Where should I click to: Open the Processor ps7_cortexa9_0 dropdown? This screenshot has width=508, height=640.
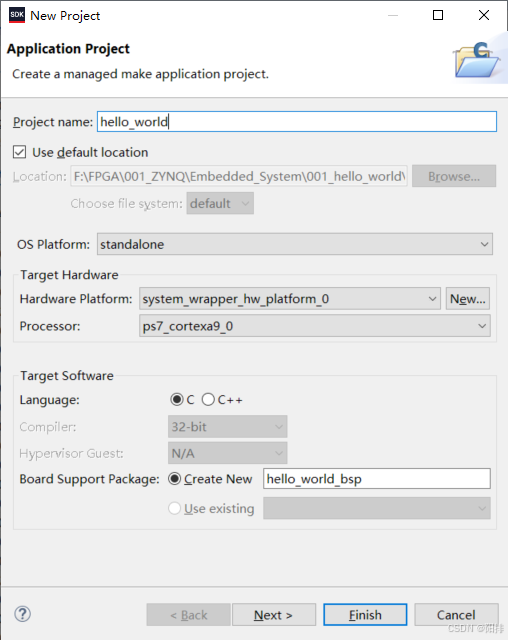coord(315,326)
